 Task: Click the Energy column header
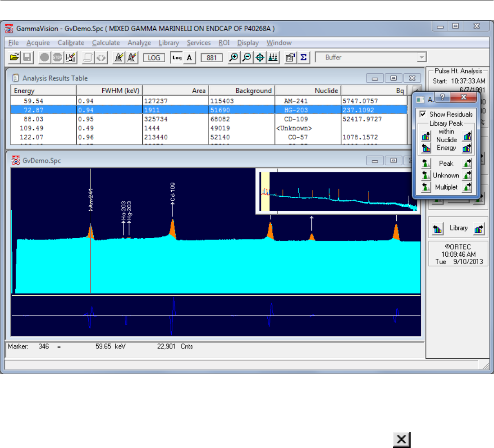tap(43, 91)
